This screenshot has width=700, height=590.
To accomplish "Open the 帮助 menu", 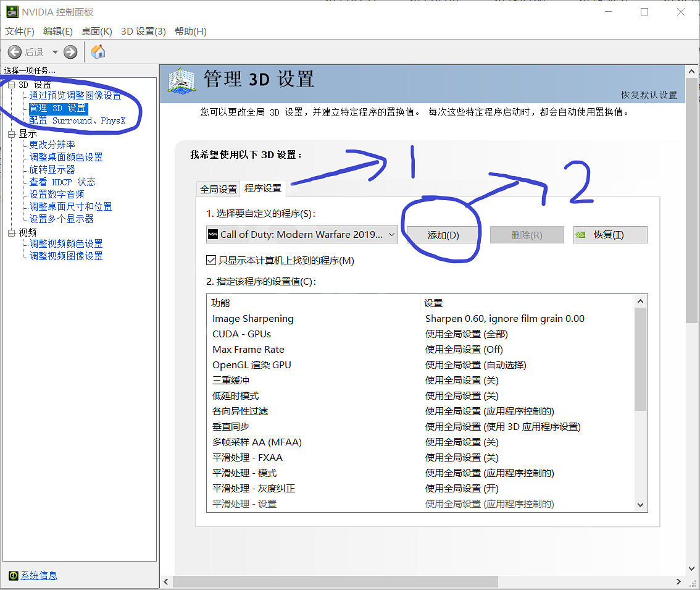I will 190,31.
